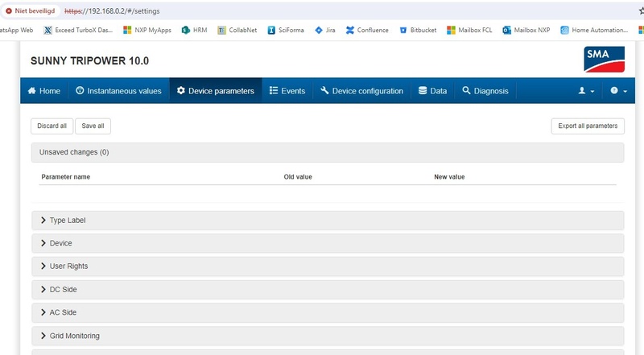644x355 pixels.
Task: Click the Home house icon
Action: [32, 91]
